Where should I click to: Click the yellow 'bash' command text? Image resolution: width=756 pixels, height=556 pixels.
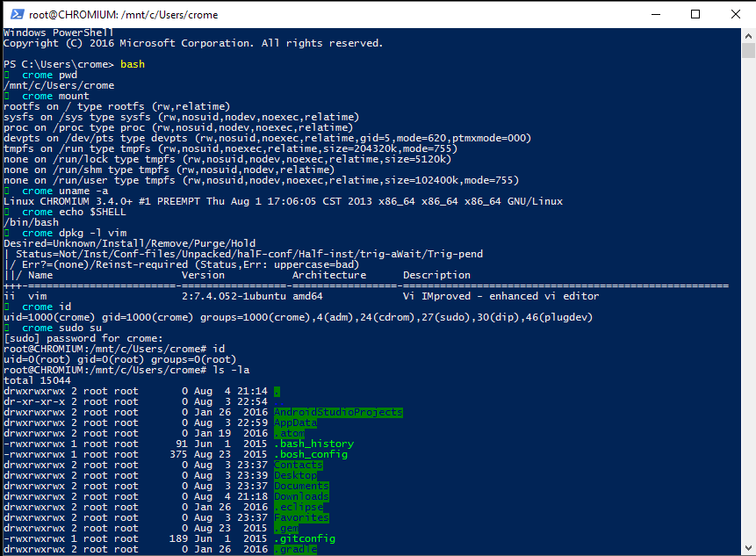(x=133, y=64)
